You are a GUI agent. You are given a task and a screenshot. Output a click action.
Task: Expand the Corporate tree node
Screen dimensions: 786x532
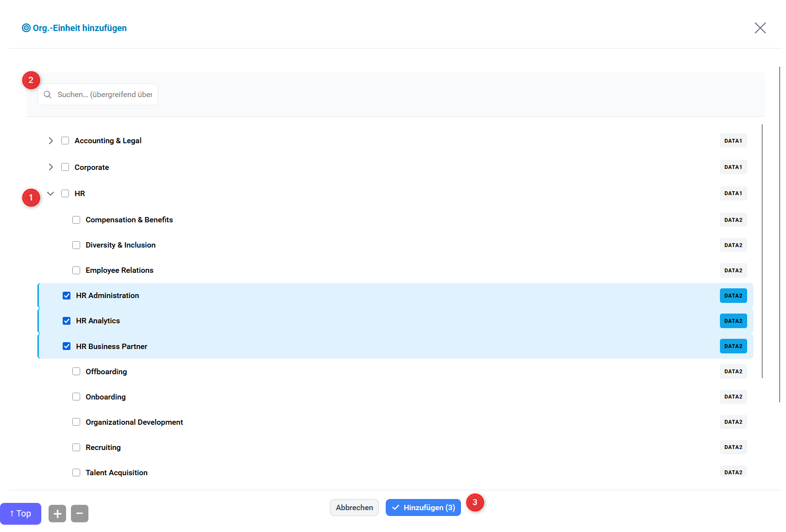pos(51,167)
